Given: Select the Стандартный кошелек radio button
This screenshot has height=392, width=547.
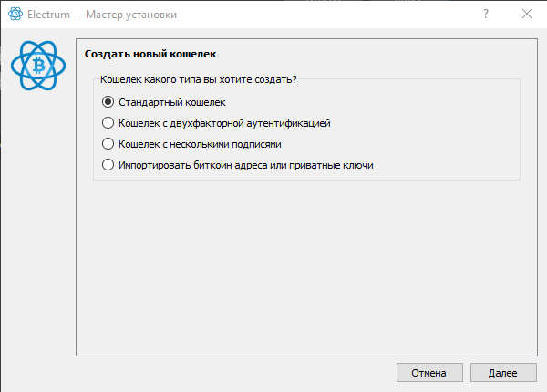Looking at the screenshot, I should [x=108, y=102].
